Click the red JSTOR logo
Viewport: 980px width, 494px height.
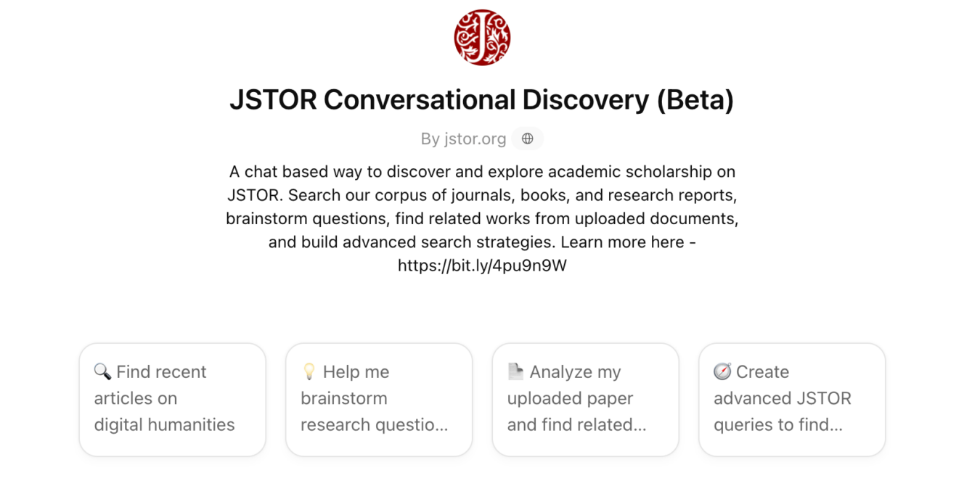pos(481,37)
